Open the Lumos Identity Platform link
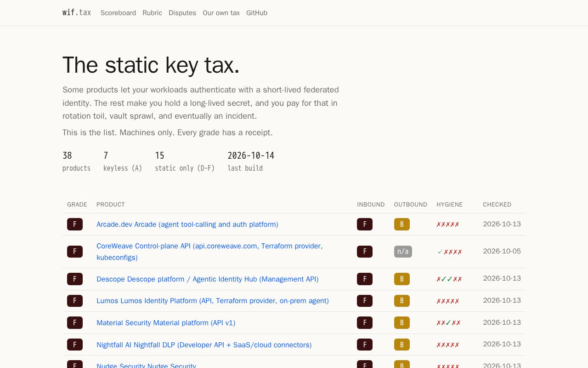The height and width of the screenshot is (368, 588). pyautogui.click(x=213, y=301)
